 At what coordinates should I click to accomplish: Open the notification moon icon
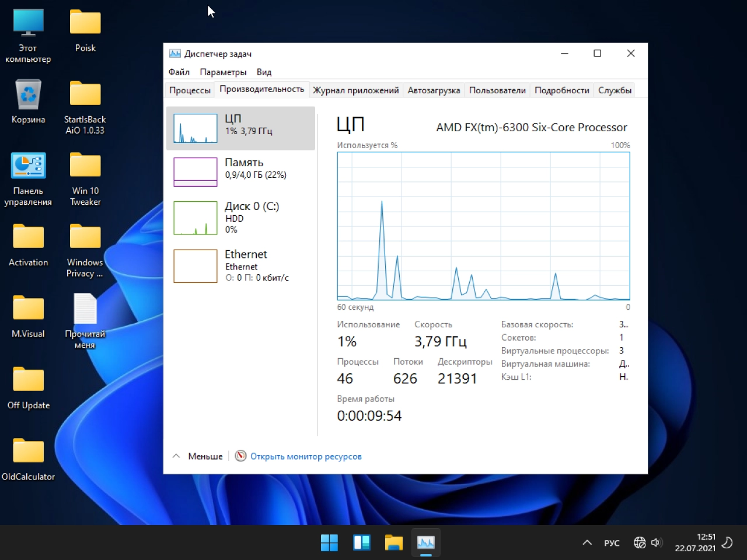[x=727, y=542]
